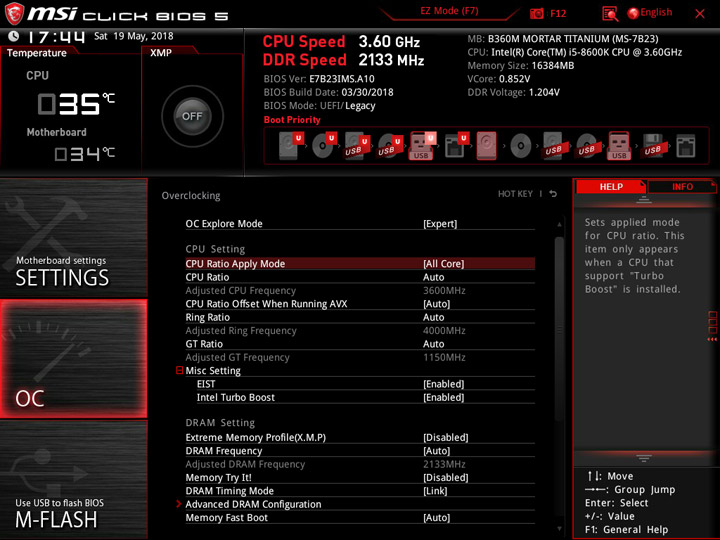Open the OC overclocking section
720x540 pixels.
pyautogui.click(x=73, y=359)
